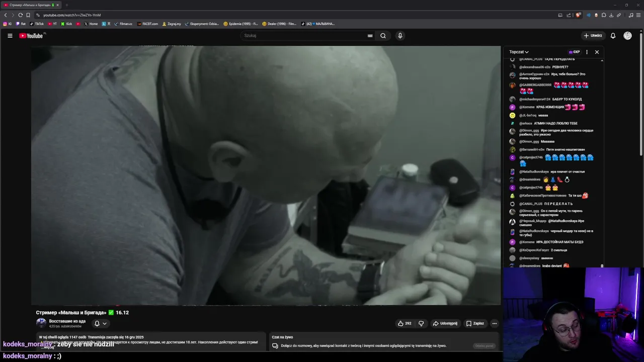This screenshot has height=362, width=644.
Task: Close the live chat panel
Action: 597,52
